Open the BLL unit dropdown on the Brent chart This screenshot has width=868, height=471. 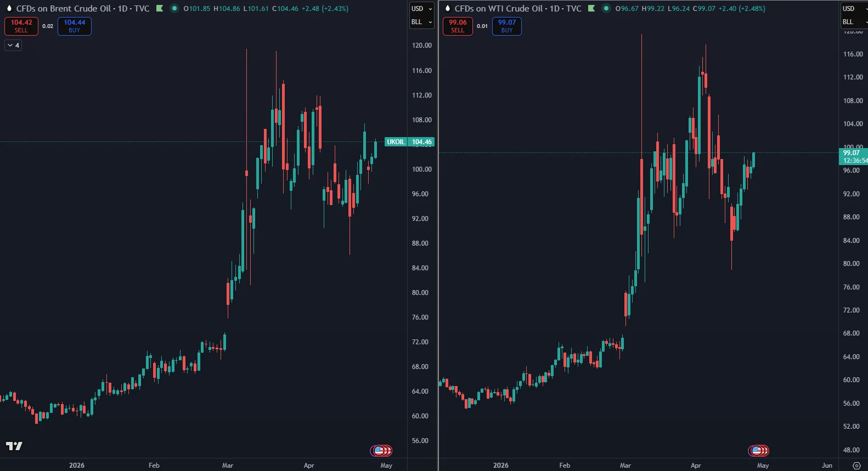(x=421, y=22)
